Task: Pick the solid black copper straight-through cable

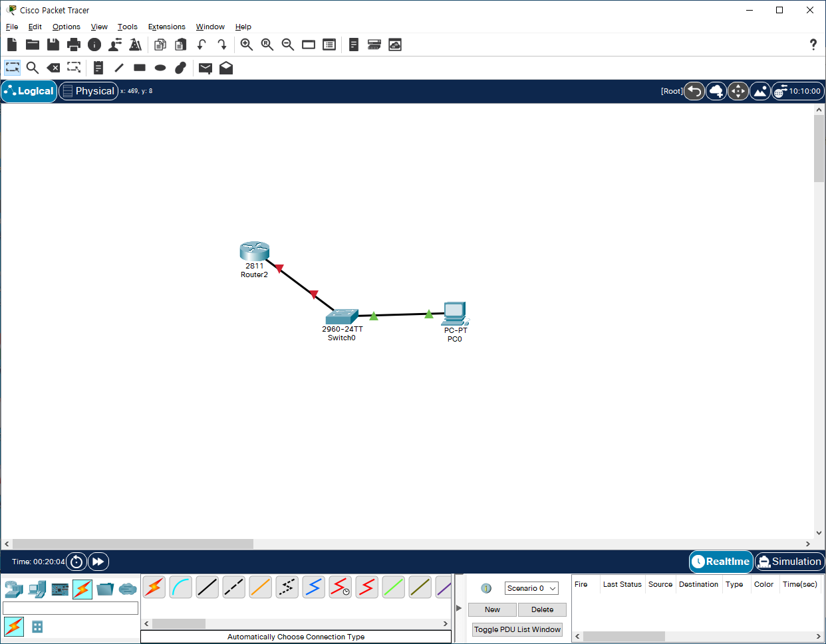Action: (x=207, y=588)
